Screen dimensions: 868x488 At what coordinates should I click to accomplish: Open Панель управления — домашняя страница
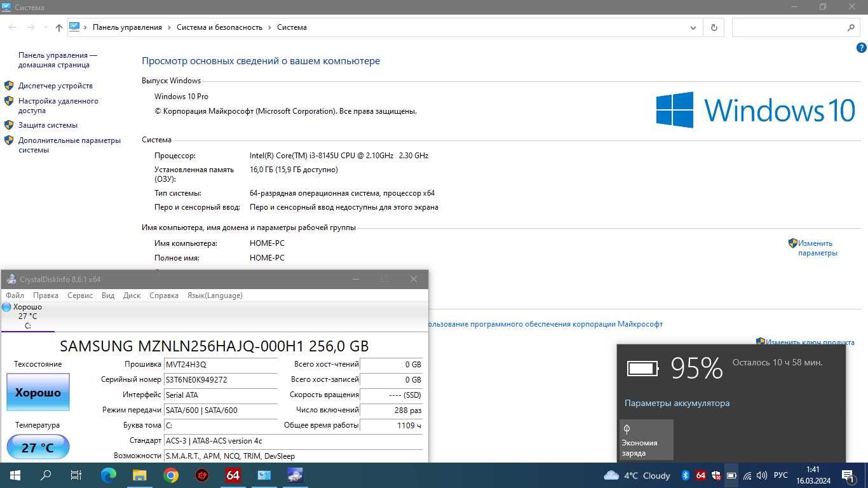click(x=58, y=60)
